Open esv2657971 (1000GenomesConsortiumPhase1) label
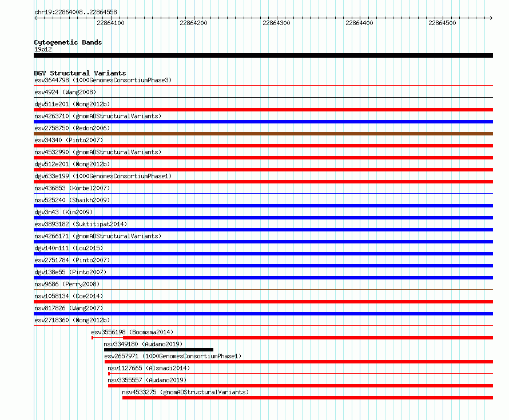509x420 pixels. [x=173, y=356]
